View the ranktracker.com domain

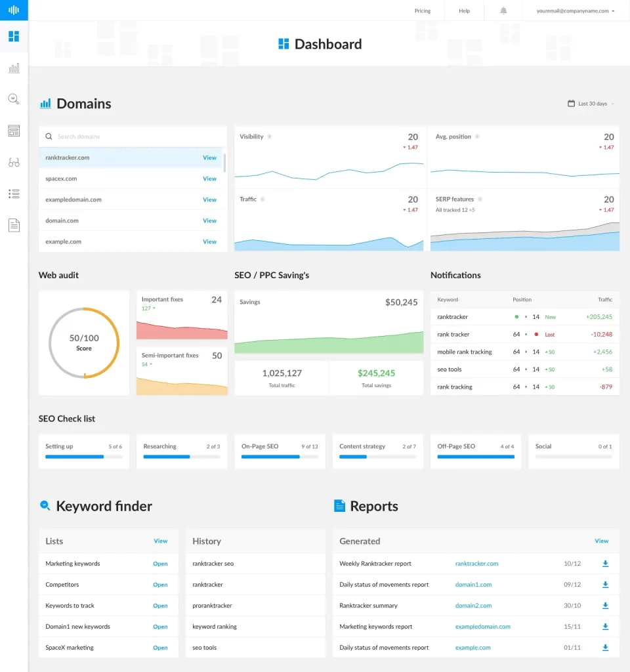point(209,157)
